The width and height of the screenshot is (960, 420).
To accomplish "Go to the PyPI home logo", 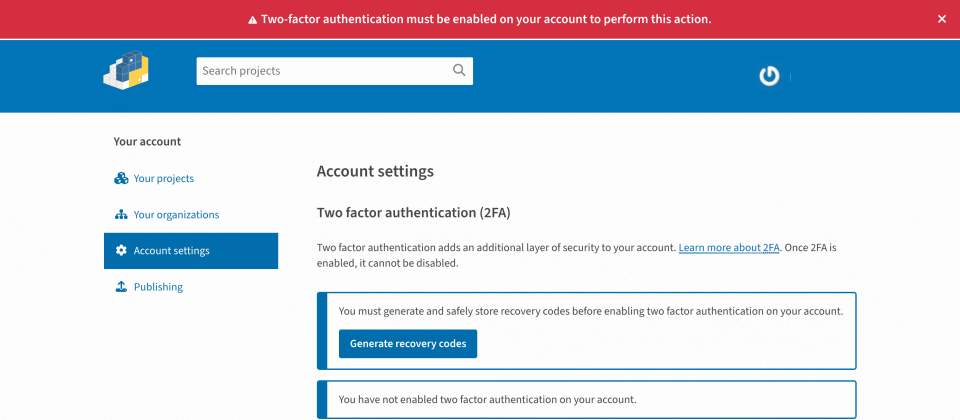I will coord(126,71).
